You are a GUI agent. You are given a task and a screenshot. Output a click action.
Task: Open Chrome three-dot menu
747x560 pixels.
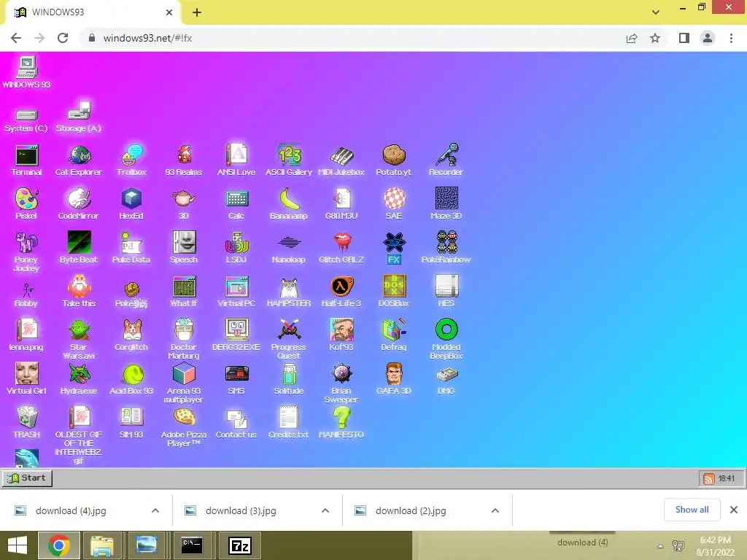tap(731, 38)
